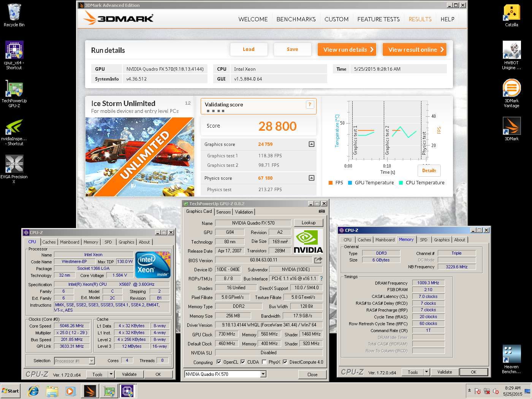
Task: Click the Intel Xeon logo in CPU-Z
Action: point(153,265)
